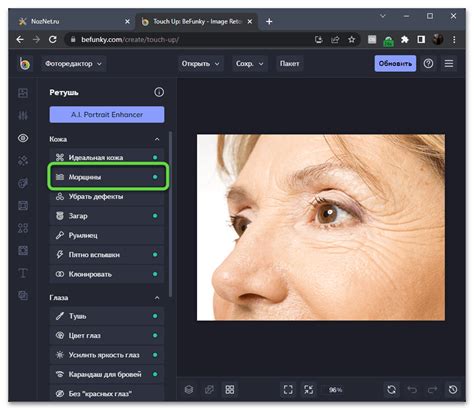The height and width of the screenshot is (410, 474).
Task: Click the browser share icon
Action: point(335,40)
